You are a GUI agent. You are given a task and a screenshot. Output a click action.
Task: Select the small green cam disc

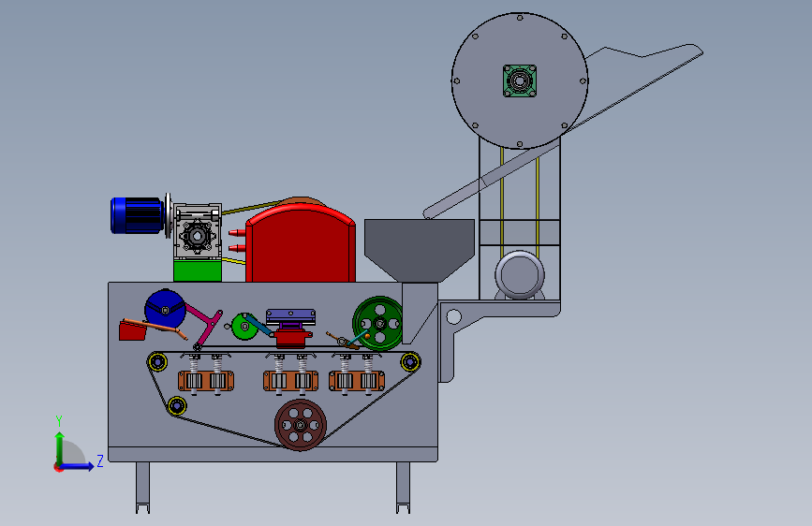tap(244, 327)
